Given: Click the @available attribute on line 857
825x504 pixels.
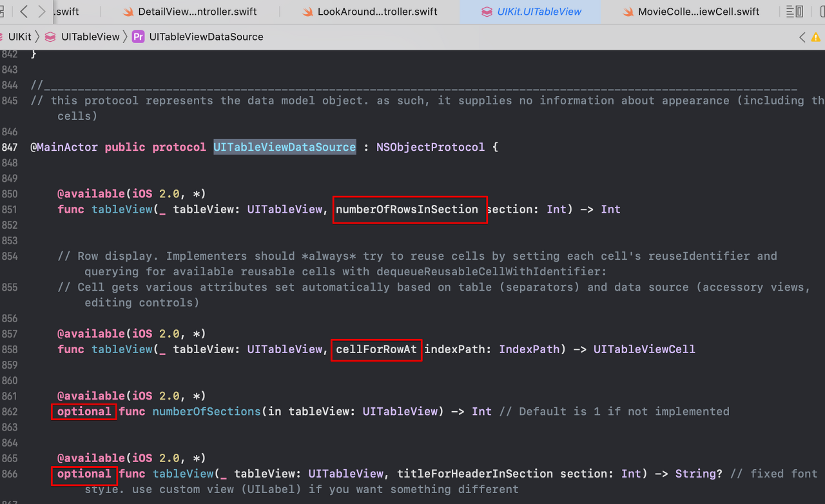Looking at the screenshot, I should tap(91, 333).
